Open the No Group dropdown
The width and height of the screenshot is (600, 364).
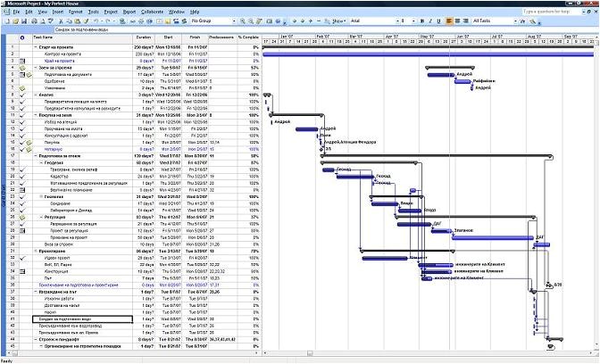coord(237,20)
